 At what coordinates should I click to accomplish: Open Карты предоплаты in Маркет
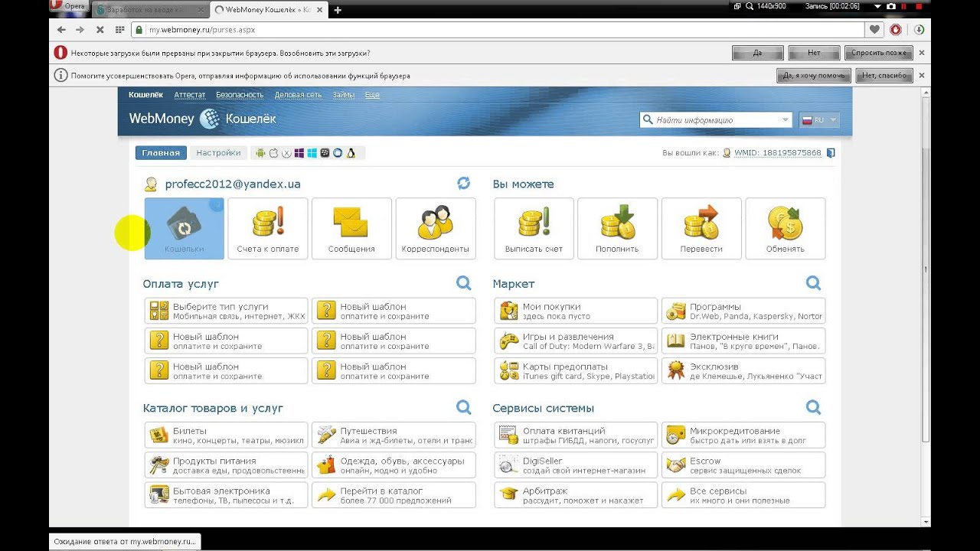[576, 370]
